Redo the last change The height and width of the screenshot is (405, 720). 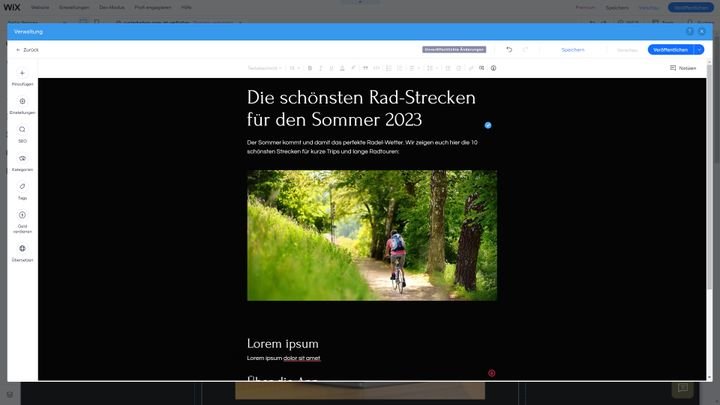(525, 50)
